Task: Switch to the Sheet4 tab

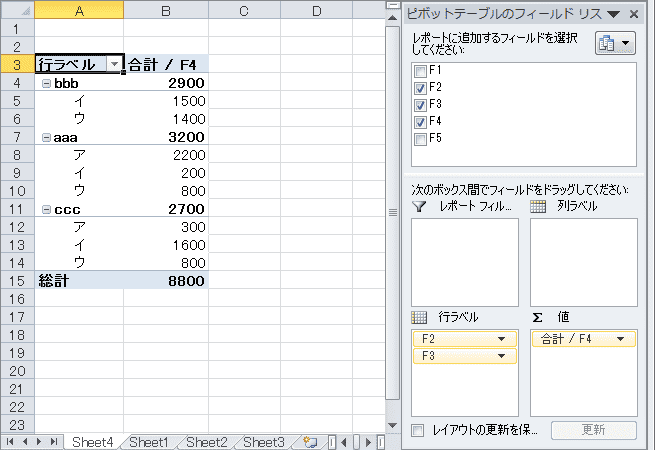Action: (92, 442)
